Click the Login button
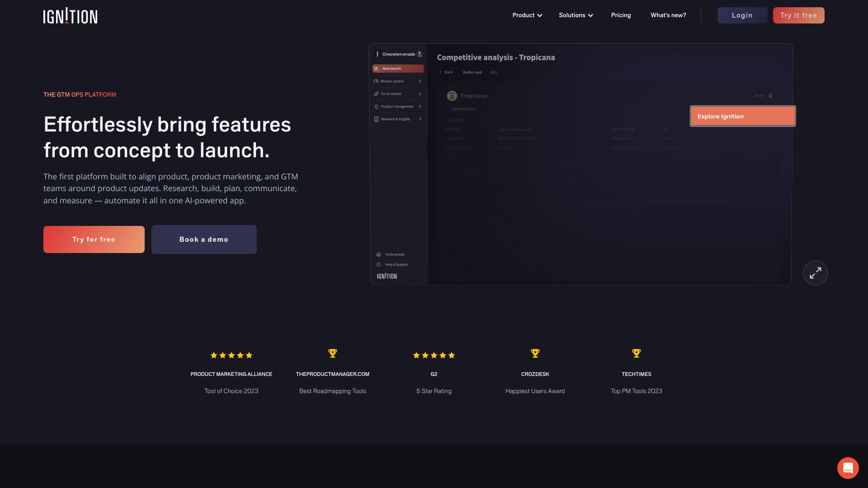 [x=742, y=15]
